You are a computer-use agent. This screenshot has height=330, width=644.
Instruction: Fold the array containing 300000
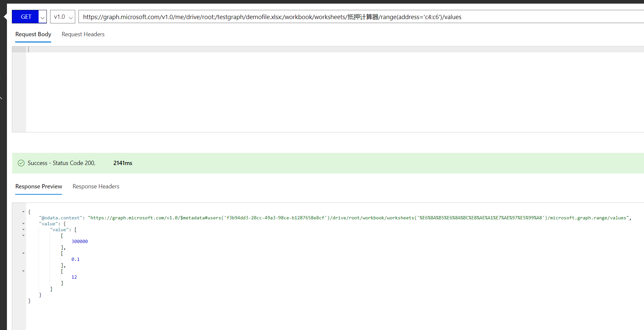[x=23, y=235]
